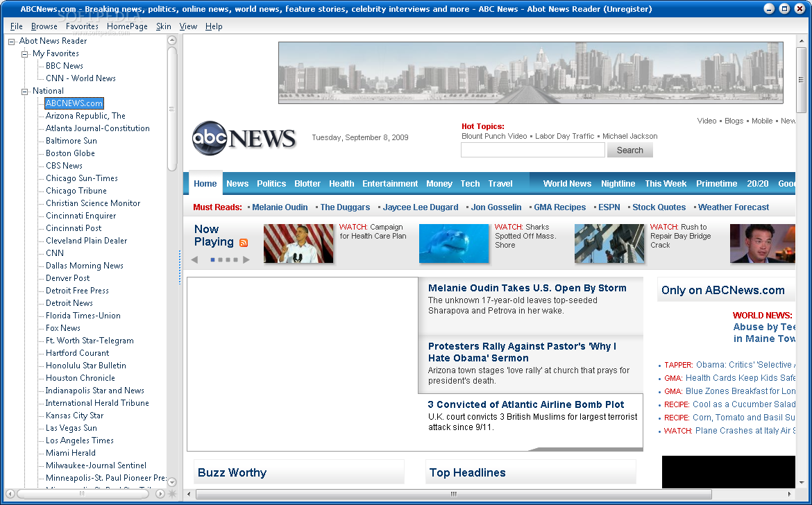The image size is (812, 505).
Task: Select ABCNEWS.com in the tree
Action: [x=74, y=103]
